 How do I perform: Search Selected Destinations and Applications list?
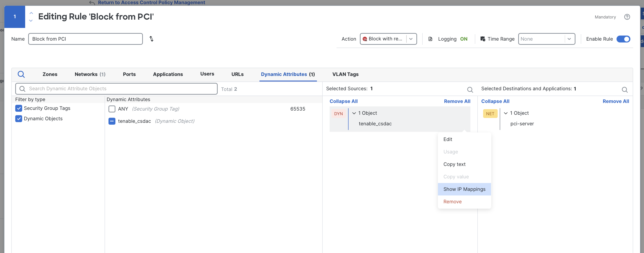click(625, 90)
